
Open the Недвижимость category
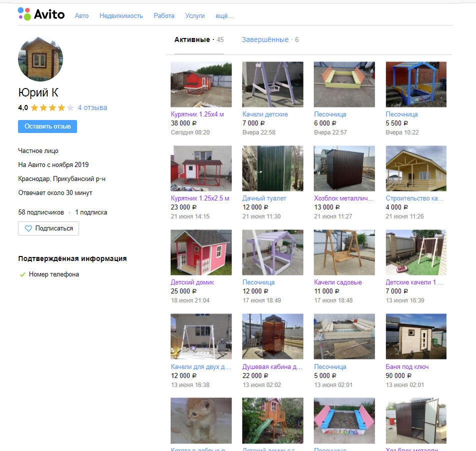[x=121, y=16]
